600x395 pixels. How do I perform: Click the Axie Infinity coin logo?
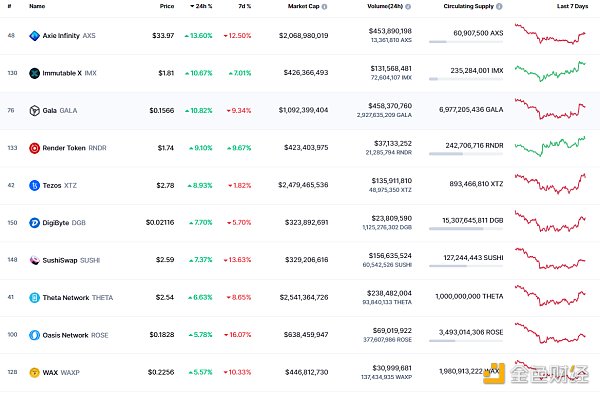pyautogui.click(x=34, y=36)
